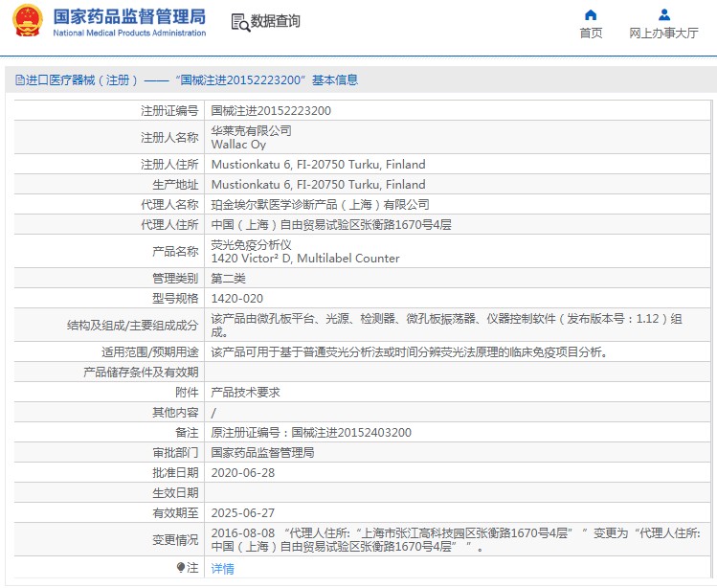Click the 基本信息 page heading

(335, 80)
